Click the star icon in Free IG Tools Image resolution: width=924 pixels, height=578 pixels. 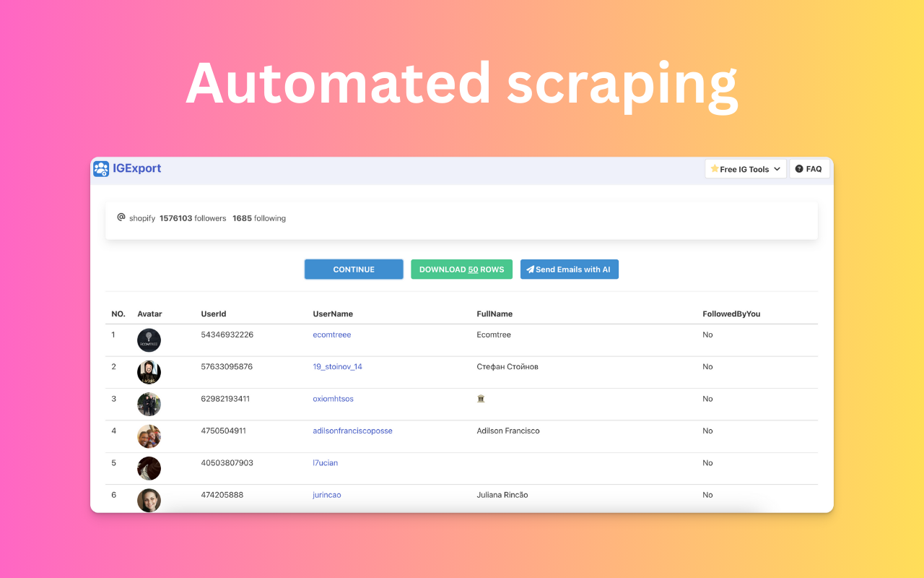[715, 169]
